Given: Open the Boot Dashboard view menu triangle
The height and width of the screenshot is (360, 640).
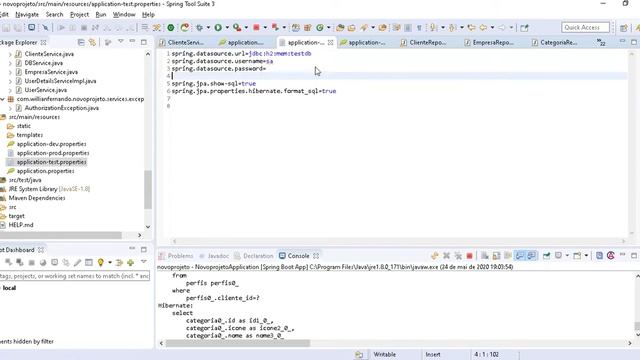Looking at the screenshot, I should tap(144, 262).
